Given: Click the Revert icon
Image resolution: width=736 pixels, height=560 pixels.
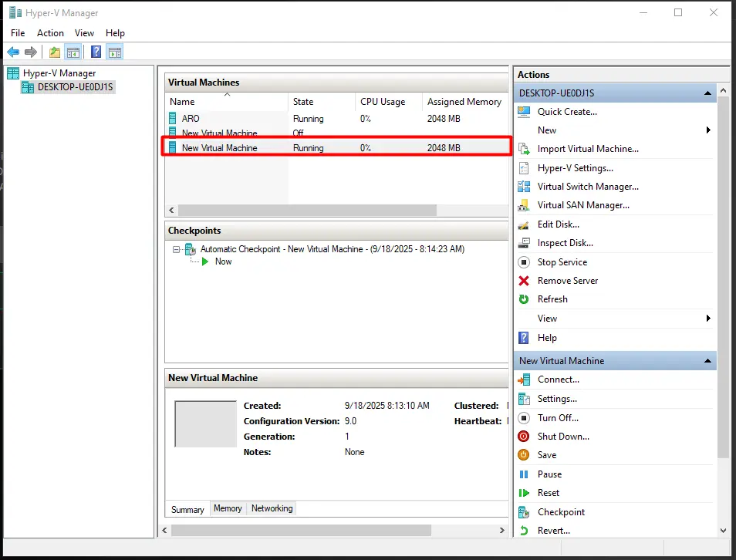Looking at the screenshot, I should click(524, 531).
